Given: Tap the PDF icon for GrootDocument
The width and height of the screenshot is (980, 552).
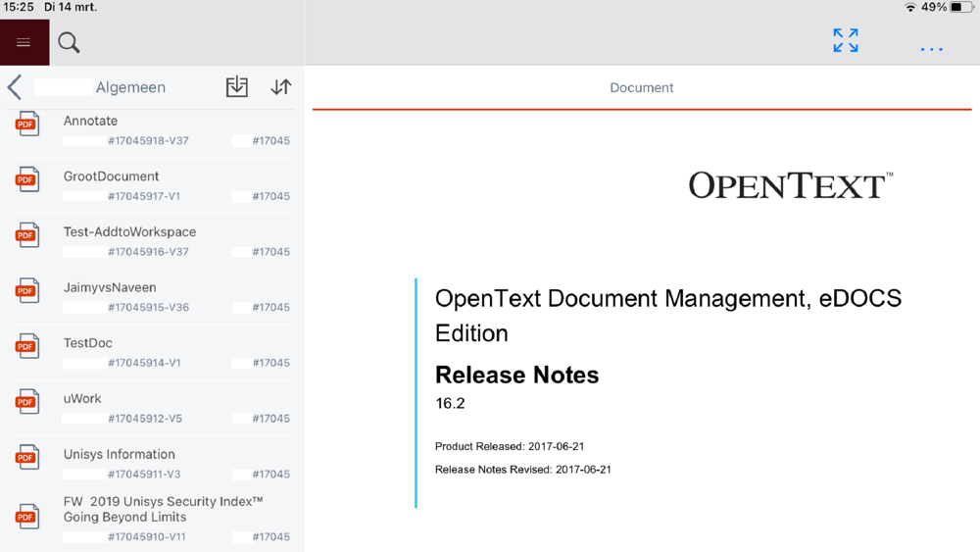Looking at the screenshot, I should coord(26,179).
